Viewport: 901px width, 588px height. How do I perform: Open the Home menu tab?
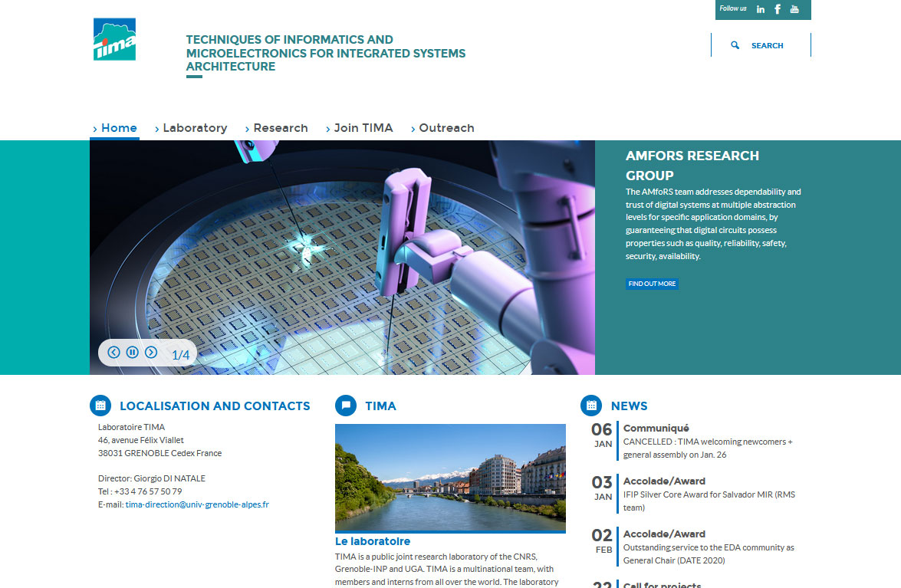(x=115, y=128)
